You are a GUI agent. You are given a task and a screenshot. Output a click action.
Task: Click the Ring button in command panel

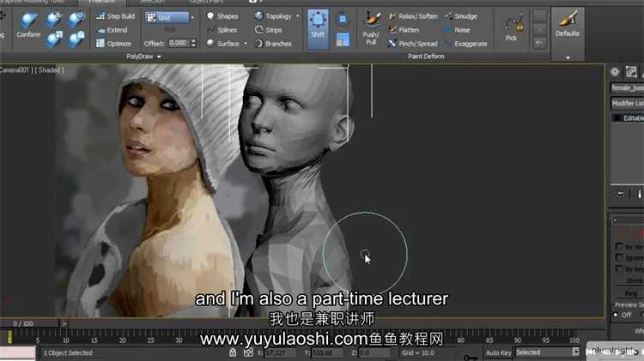tap(630, 293)
